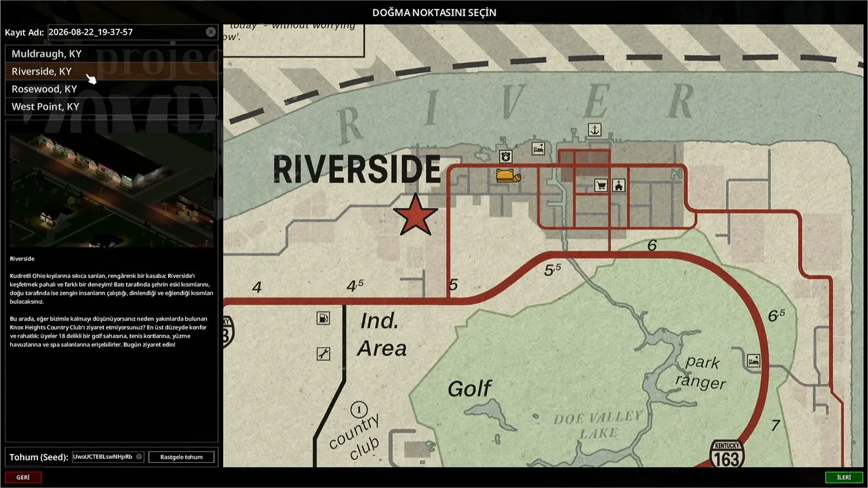Click the red star spawn marker
Image resolution: width=868 pixels, height=488 pixels.
(x=415, y=214)
